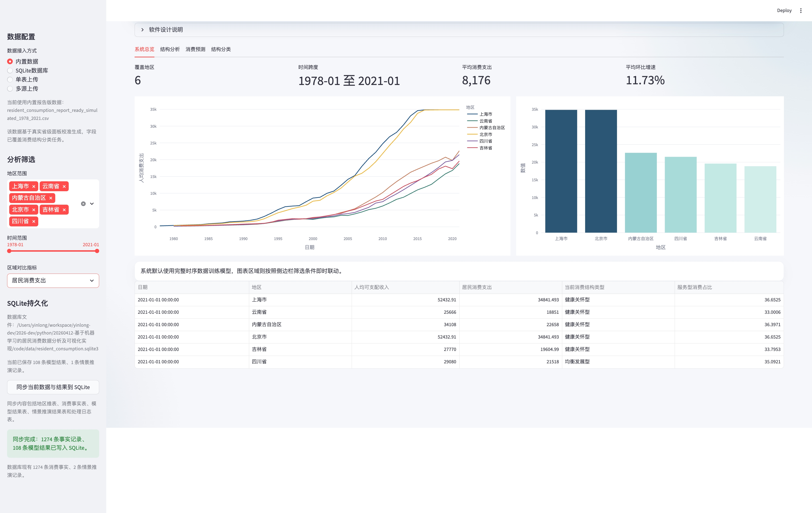Sort table by 当前消费结构类型 column header
Image resolution: width=812 pixels, height=513 pixels.
pos(618,287)
